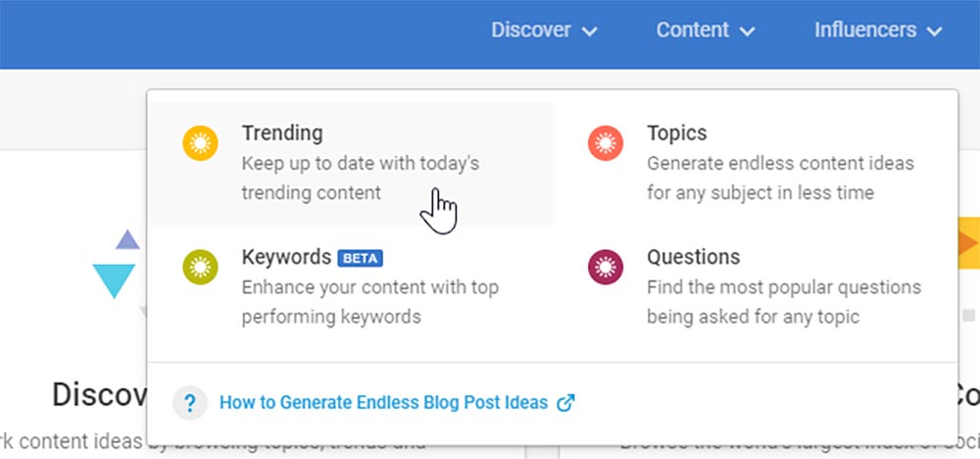980x459 pixels.
Task: Click the olive Keywords sun icon
Action: (x=201, y=269)
